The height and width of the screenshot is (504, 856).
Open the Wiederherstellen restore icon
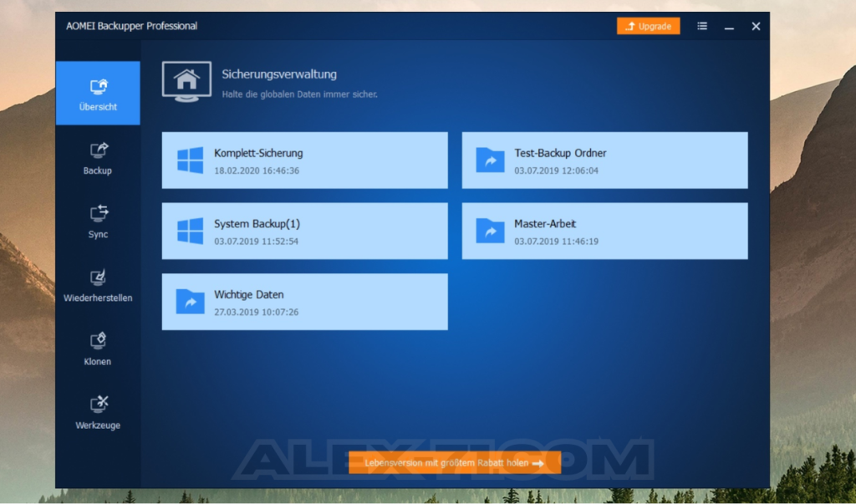97,276
